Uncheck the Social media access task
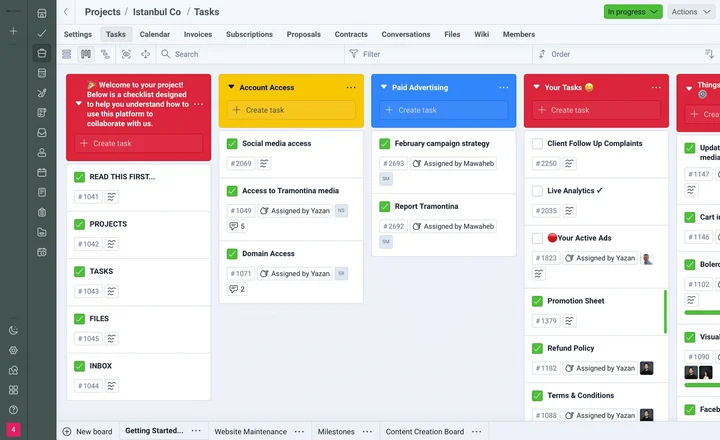The height and width of the screenshot is (440, 720). [x=232, y=144]
